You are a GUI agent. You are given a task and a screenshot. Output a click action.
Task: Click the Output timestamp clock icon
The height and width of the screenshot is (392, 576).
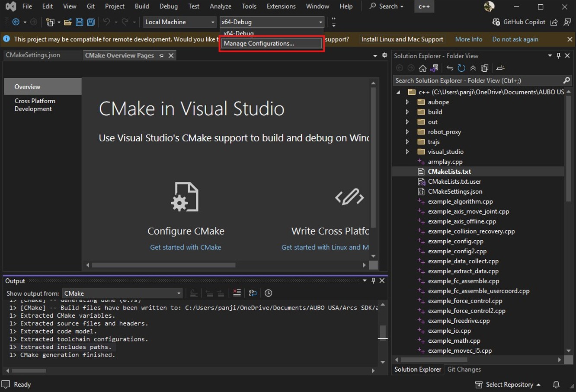coord(268,293)
